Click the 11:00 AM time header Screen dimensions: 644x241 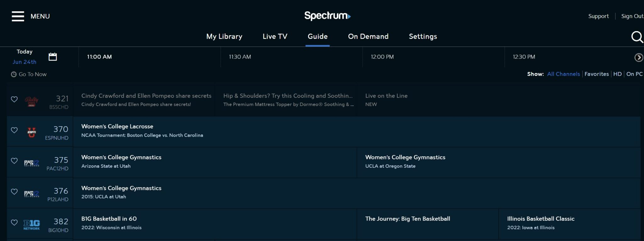point(99,57)
